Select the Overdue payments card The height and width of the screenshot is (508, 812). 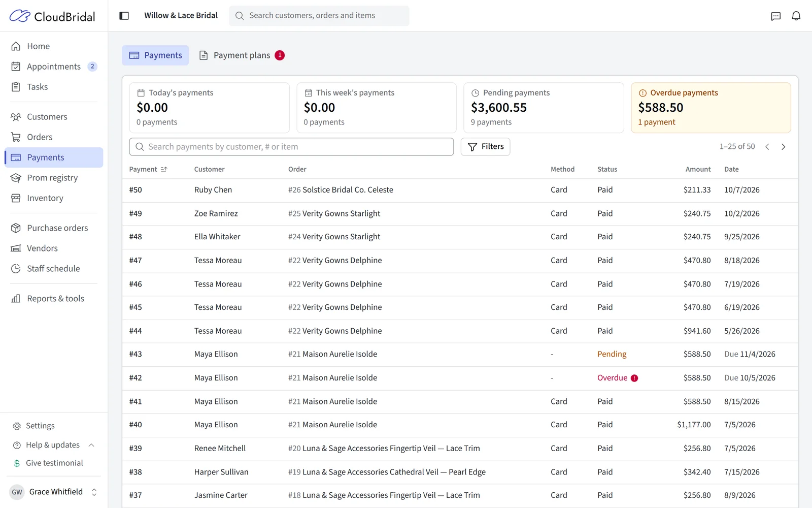(710, 108)
